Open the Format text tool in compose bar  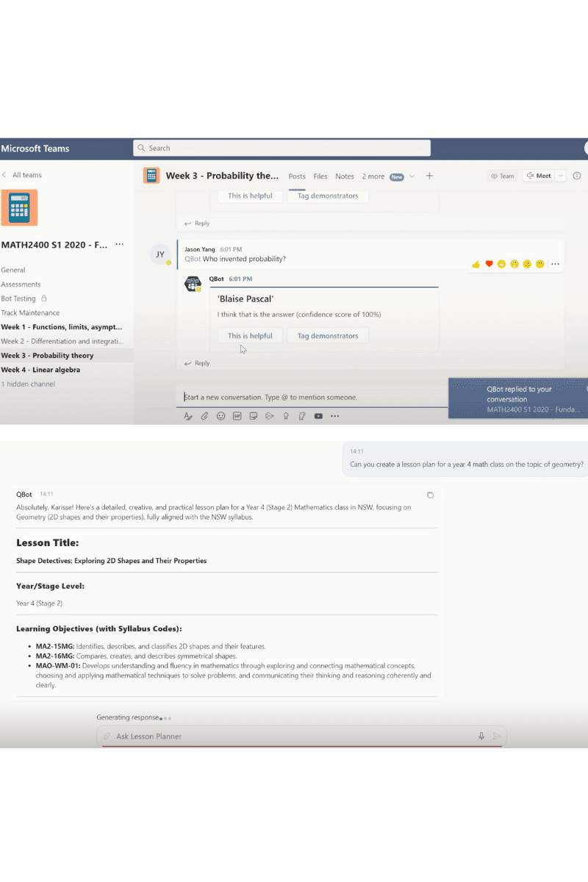tap(187, 416)
